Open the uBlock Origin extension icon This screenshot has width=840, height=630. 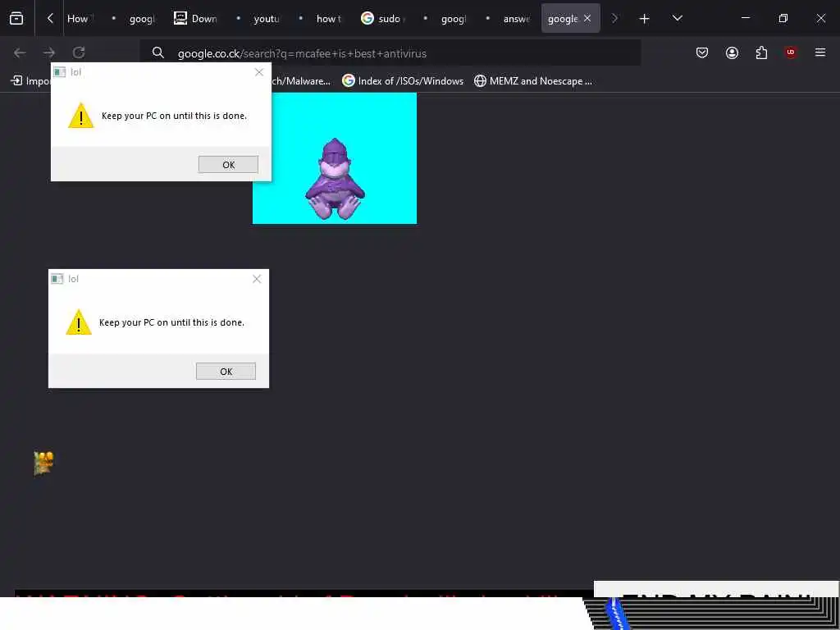(791, 52)
